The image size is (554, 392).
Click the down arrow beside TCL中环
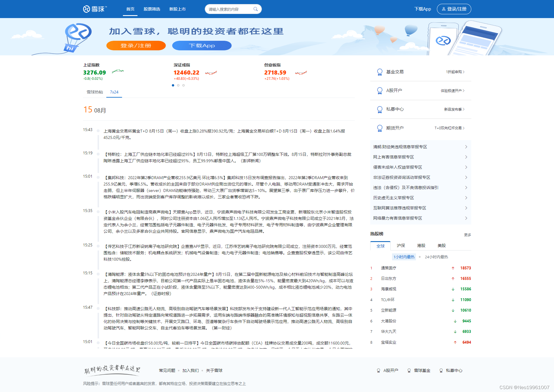[x=453, y=300]
